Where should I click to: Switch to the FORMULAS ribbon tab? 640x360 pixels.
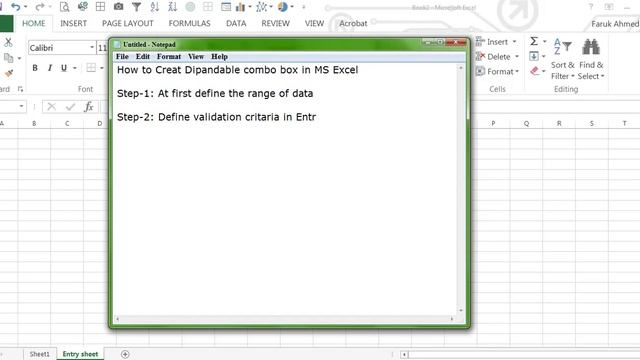pos(189,24)
